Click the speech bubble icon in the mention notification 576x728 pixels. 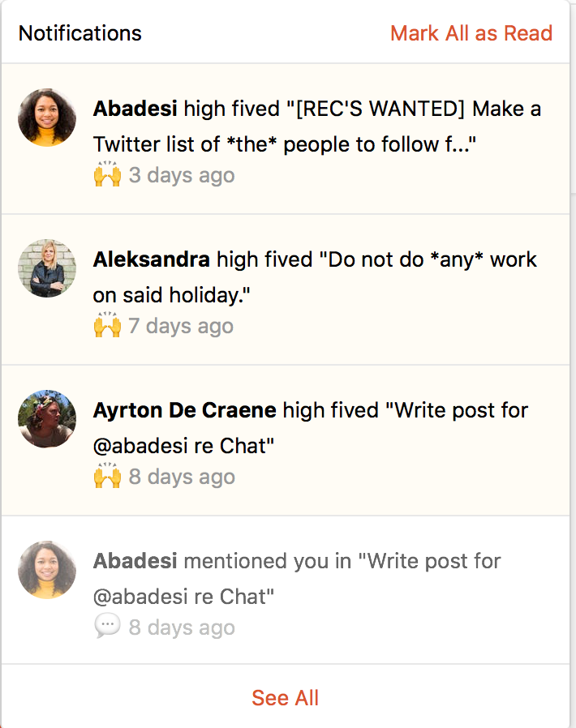pyautogui.click(x=107, y=627)
